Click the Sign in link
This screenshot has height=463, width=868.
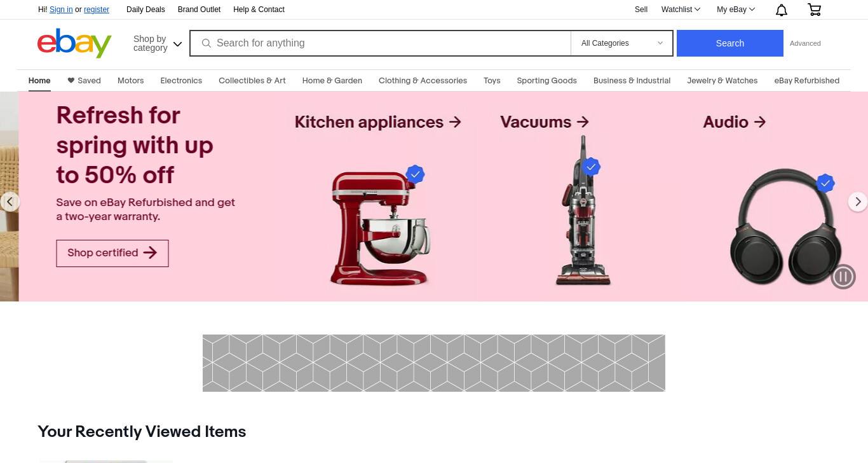61,10
